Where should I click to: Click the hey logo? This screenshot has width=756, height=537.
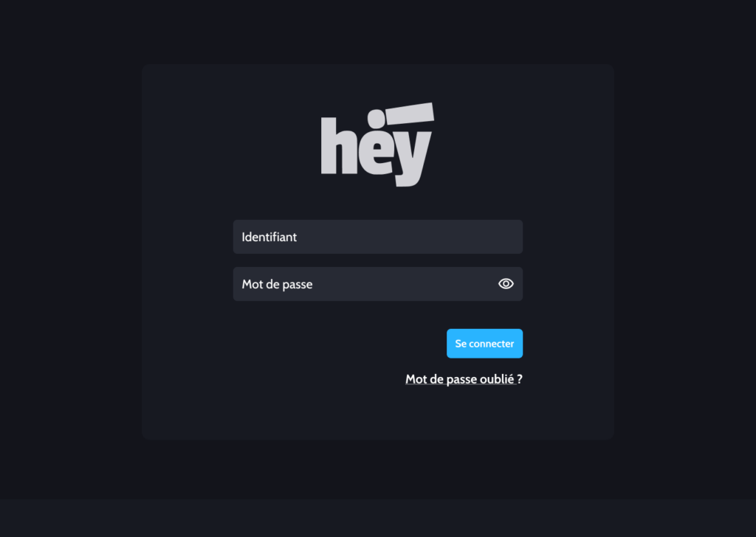(x=377, y=145)
